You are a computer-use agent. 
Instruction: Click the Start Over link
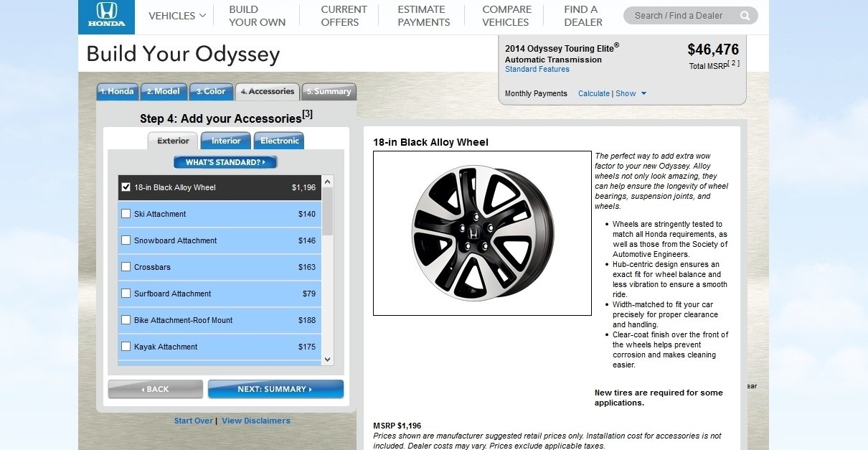tap(194, 421)
